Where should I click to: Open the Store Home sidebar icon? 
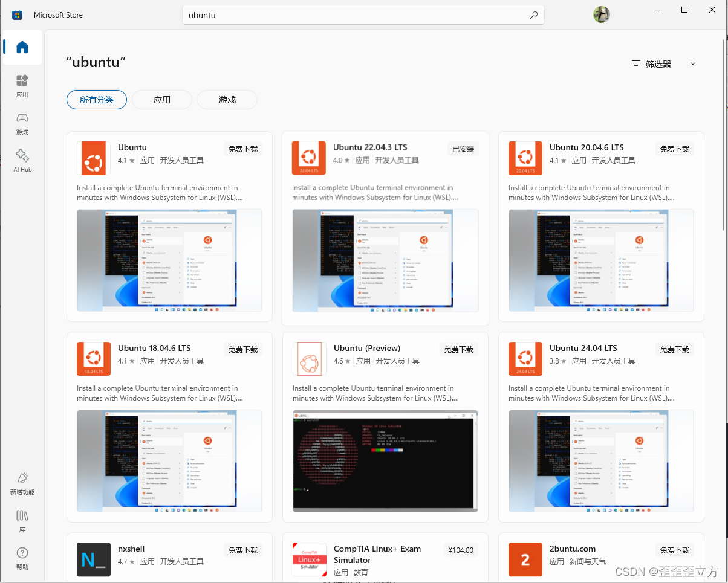[22, 47]
